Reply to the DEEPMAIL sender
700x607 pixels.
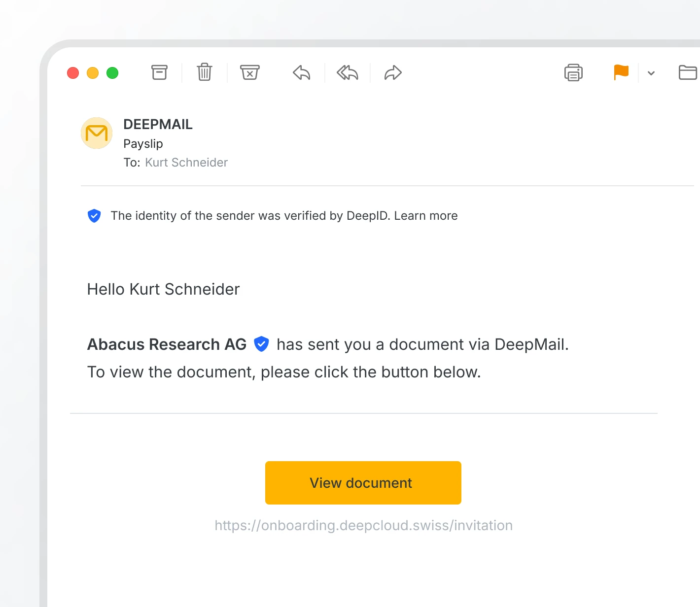tap(302, 73)
